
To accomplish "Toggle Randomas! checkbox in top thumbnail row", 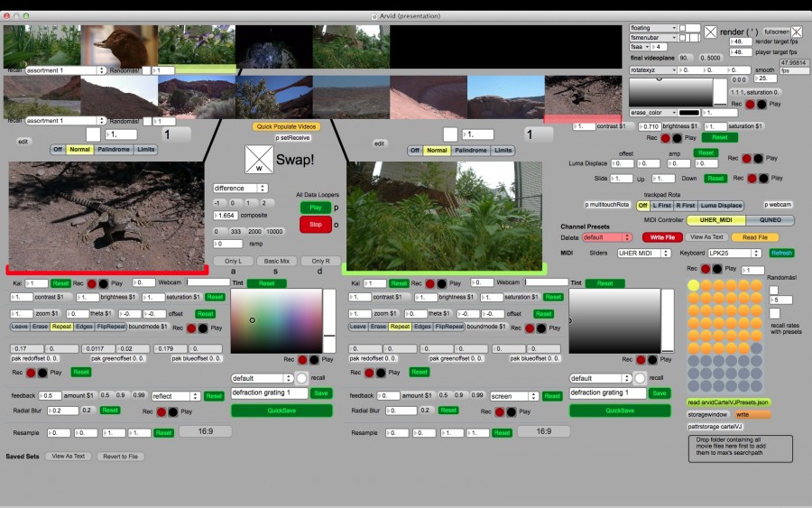I will point(146,70).
